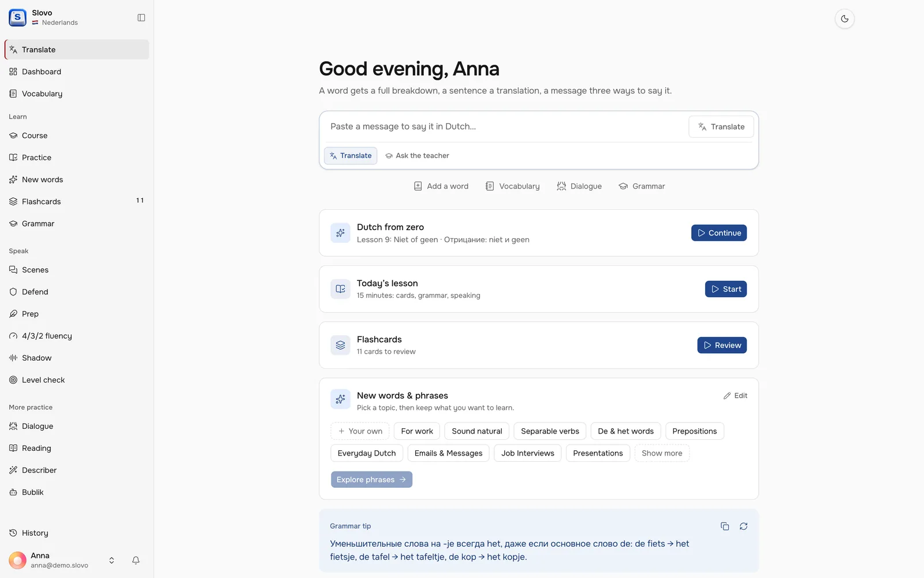Open Dashboard in the sidebar
Image resolution: width=924 pixels, height=578 pixels.
tap(77, 72)
